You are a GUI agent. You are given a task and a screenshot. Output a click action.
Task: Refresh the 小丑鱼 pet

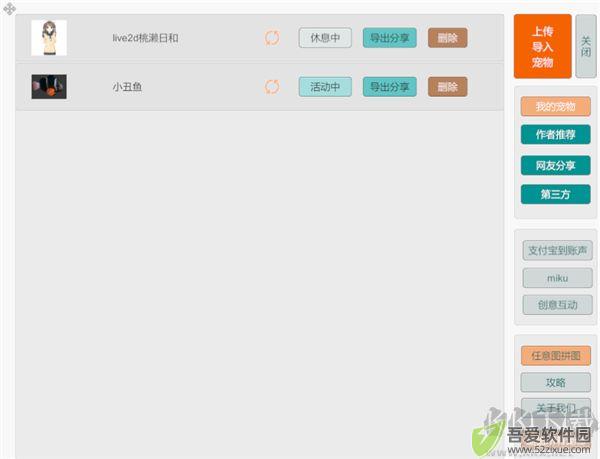click(272, 87)
